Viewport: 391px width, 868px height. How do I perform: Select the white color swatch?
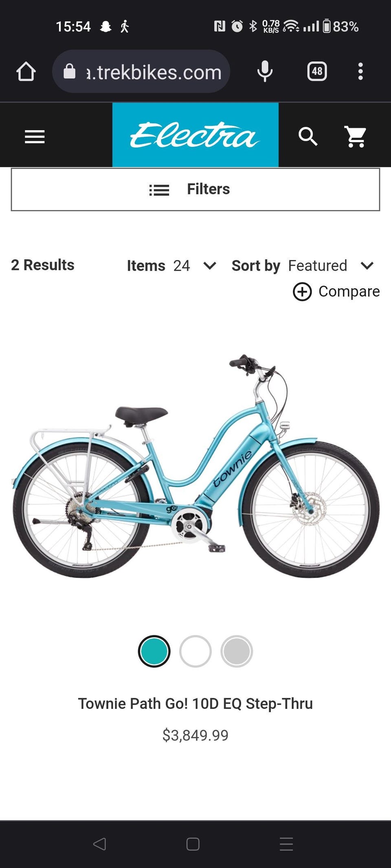point(195,651)
